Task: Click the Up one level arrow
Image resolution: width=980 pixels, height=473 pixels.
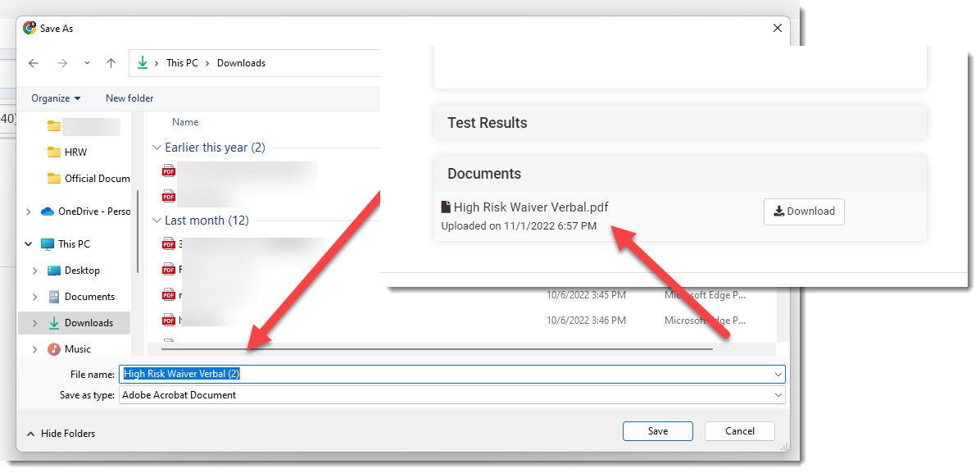Action: click(x=111, y=63)
